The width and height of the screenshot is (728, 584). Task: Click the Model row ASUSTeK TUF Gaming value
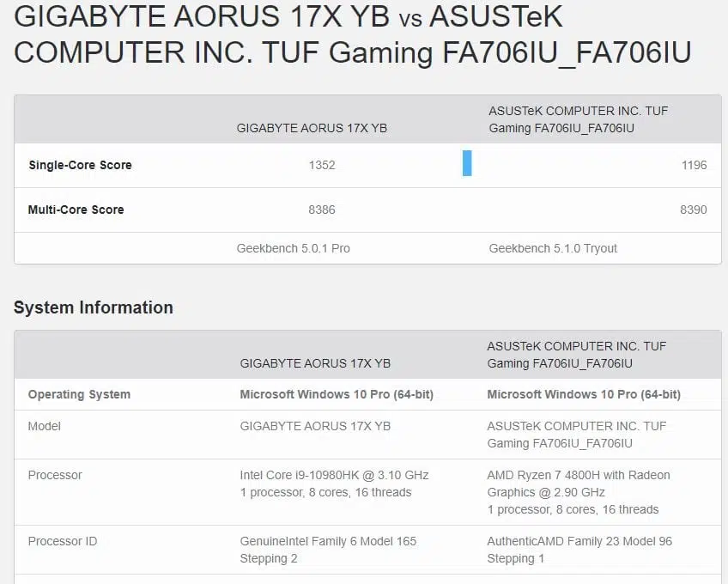click(577, 435)
